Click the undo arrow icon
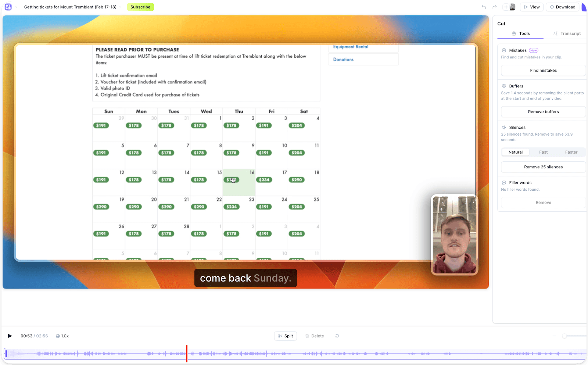Viewport: 588px width, 365px height. pyautogui.click(x=484, y=7)
